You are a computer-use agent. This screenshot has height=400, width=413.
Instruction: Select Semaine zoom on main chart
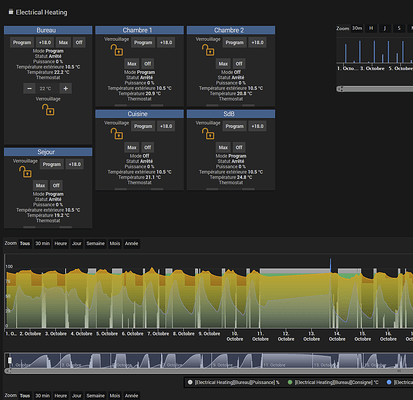click(96, 243)
